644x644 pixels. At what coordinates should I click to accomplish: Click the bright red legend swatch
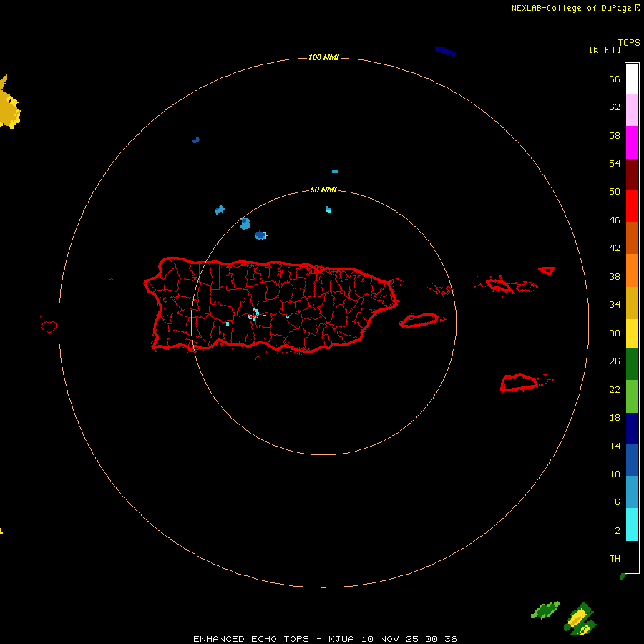(x=632, y=206)
